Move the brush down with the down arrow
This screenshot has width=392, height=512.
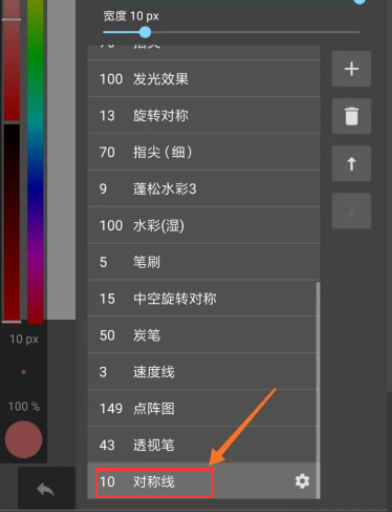[351, 211]
